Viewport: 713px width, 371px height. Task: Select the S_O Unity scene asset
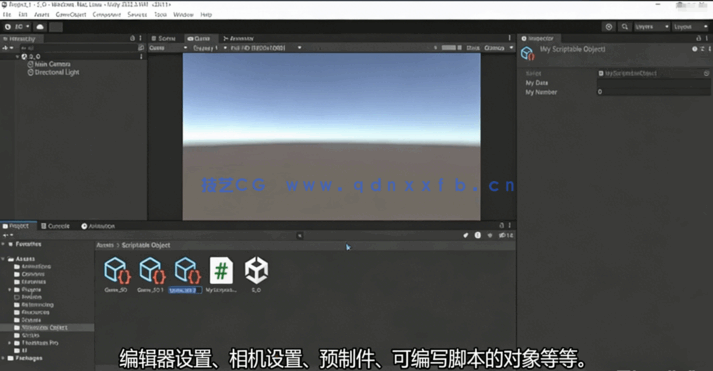[x=256, y=275]
